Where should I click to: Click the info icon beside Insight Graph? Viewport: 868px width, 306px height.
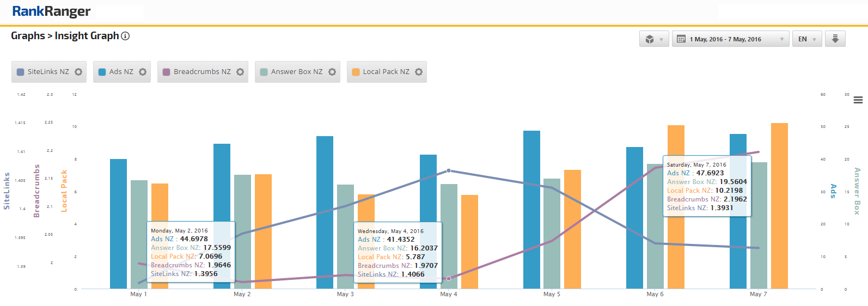[125, 36]
